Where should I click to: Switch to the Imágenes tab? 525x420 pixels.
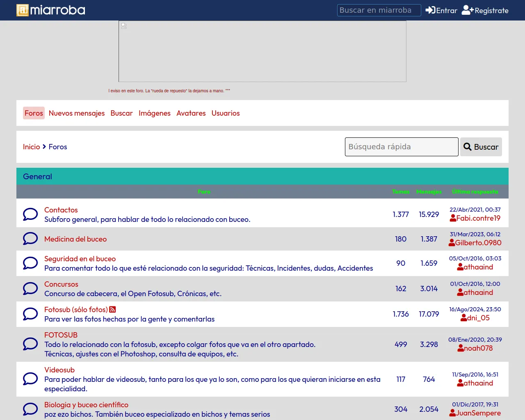click(x=155, y=113)
